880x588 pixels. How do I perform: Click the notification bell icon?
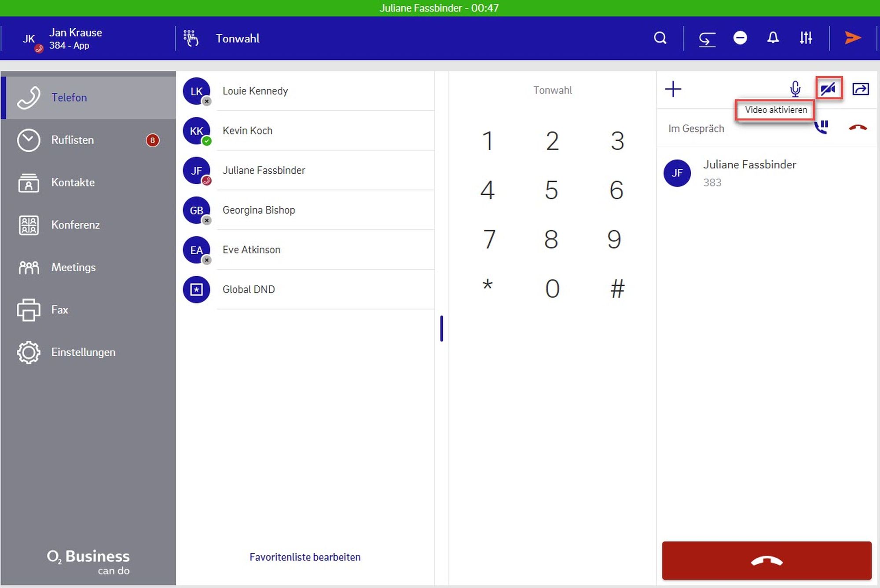[773, 38]
